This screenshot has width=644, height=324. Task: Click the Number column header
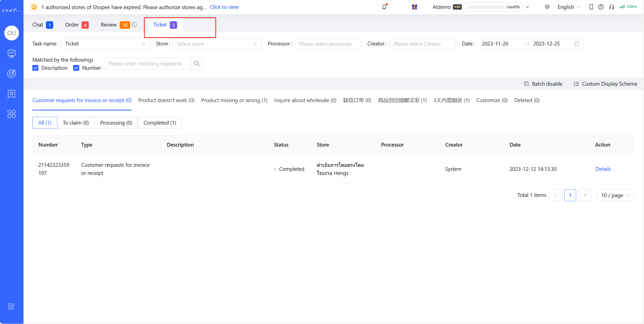[x=48, y=145]
